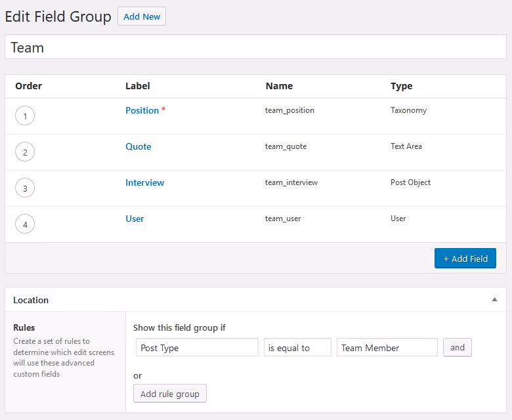
Task: Click the 'and' rule button
Action: click(x=457, y=348)
